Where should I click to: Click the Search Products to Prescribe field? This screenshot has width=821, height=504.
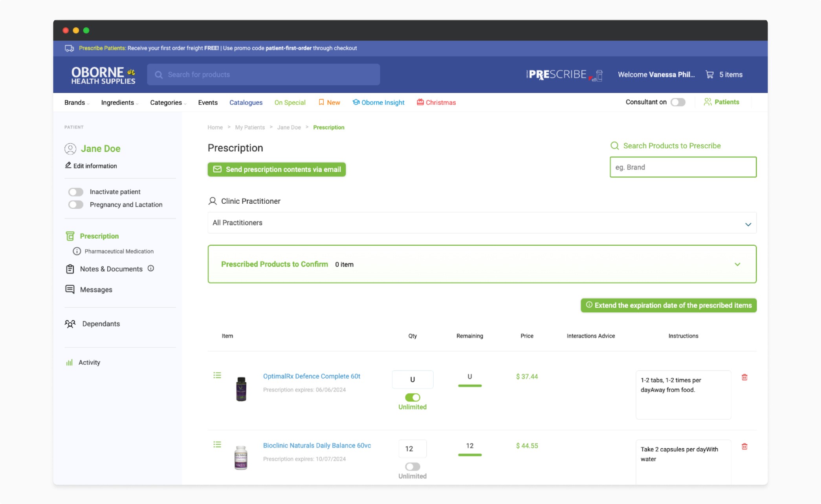tap(683, 167)
